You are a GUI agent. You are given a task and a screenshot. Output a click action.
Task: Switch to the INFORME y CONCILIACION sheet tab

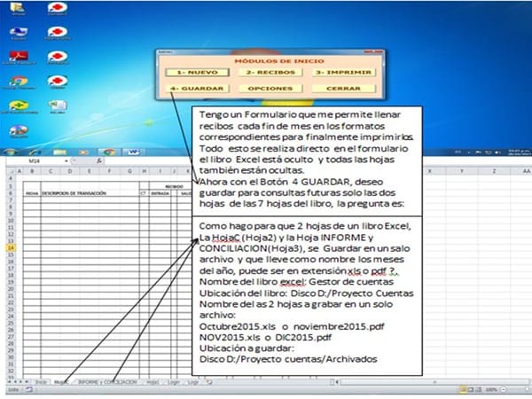(x=107, y=382)
